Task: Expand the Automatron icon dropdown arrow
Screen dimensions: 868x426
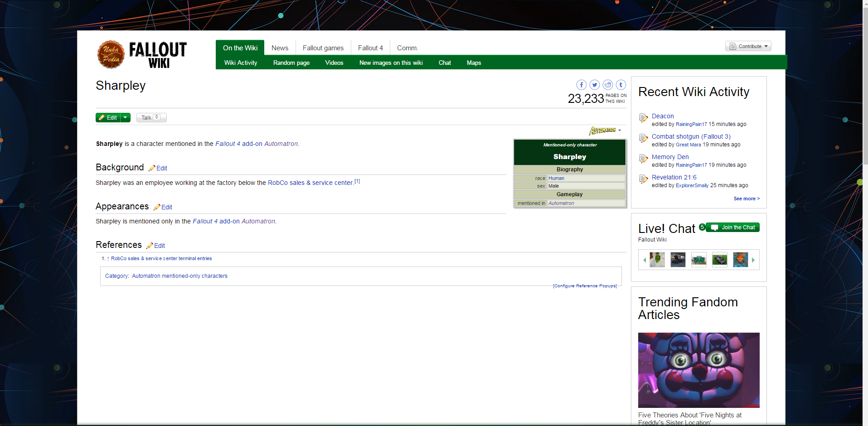Action: tap(620, 131)
